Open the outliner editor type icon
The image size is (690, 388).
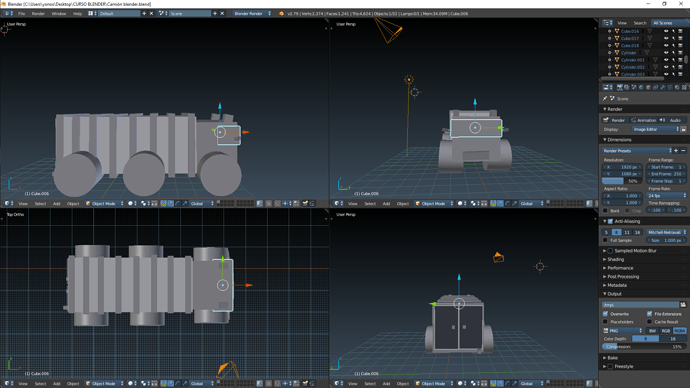tap(607, 23)
